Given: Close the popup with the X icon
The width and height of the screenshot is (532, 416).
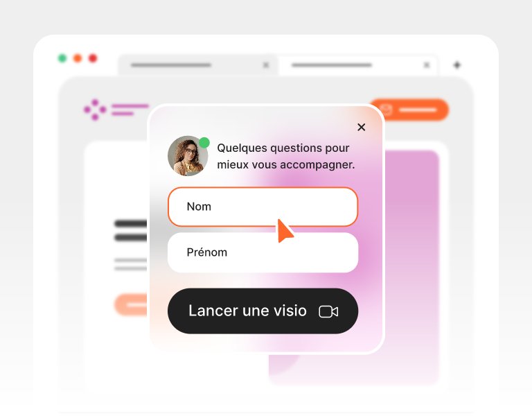Looking at the screenshot, I should 362,127.
